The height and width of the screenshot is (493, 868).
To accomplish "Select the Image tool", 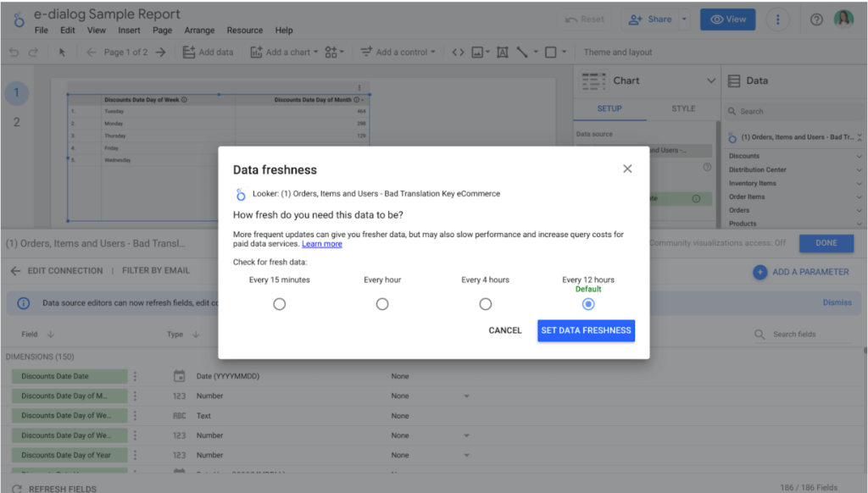I will (x=479, y=52).
